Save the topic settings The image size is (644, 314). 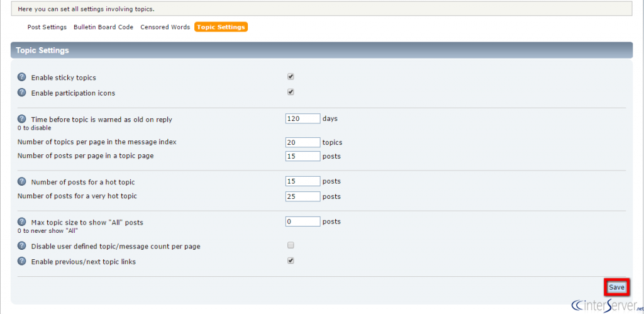click(x=616, y=288)
